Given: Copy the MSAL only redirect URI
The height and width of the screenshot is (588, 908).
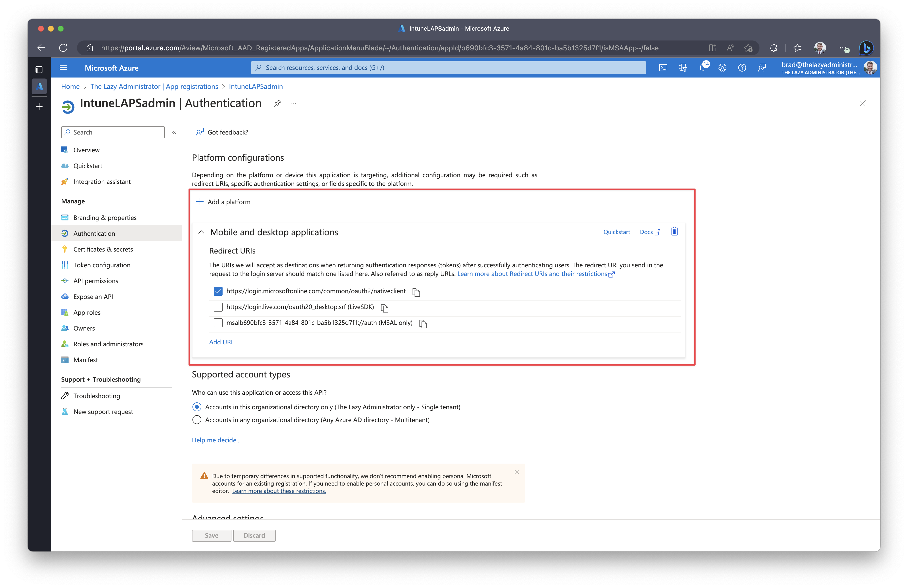Looking at the screenshot, I should click(423, 324).
